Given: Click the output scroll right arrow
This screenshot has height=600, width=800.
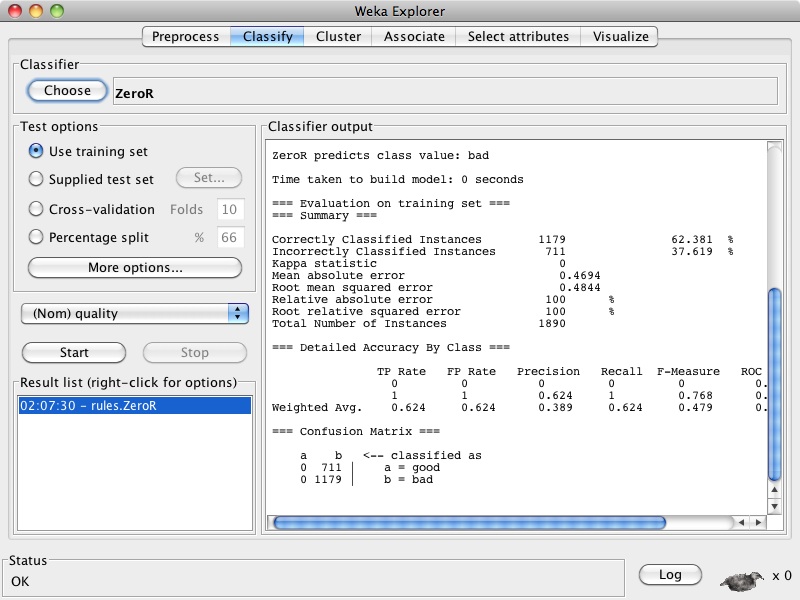Looking at the screenshot, I should tap(758, 522).
